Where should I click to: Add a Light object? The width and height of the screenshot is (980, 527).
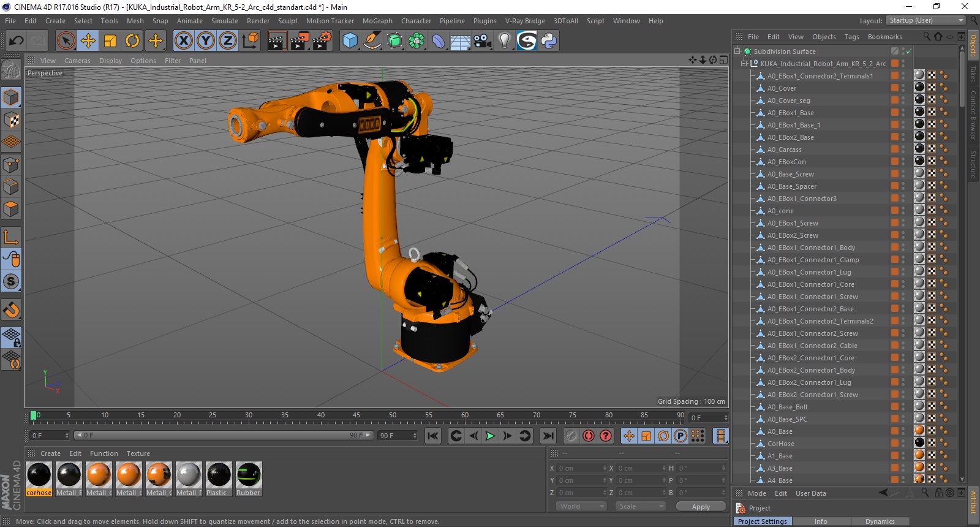pos(505,41)
